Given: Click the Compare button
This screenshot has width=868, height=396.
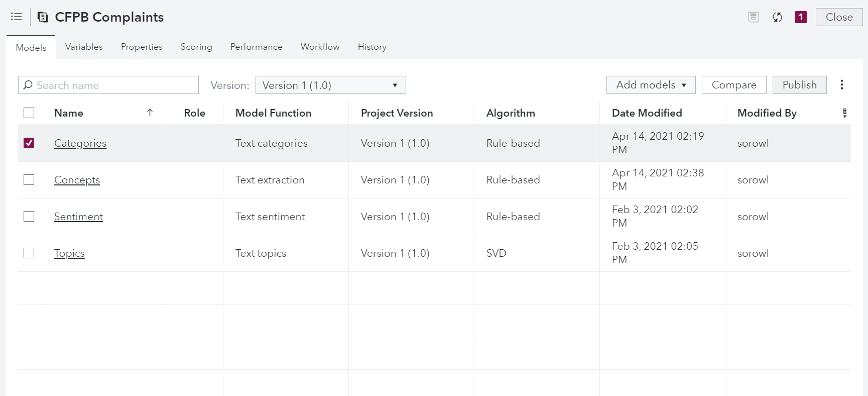Looking at the screenshot, I should 733,85.
